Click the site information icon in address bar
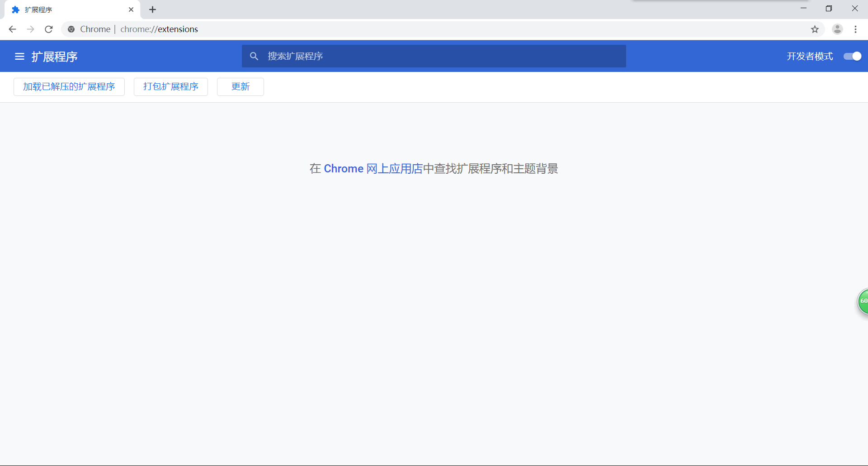This screenshot has height=466, width=868. tap(71, 29)
